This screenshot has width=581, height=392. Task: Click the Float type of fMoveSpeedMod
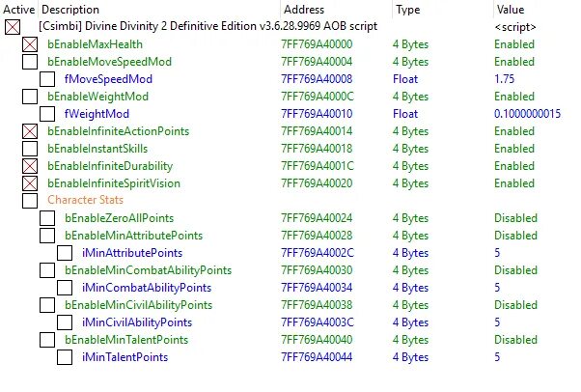click(405, 79)
